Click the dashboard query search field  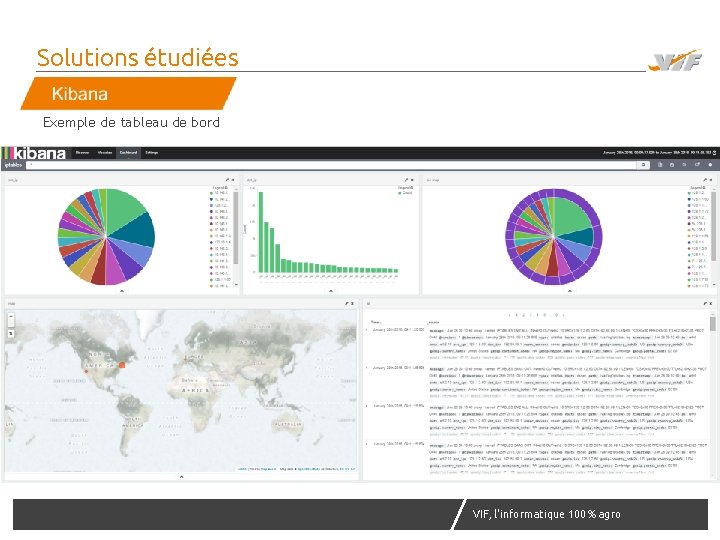pos(331,164)
